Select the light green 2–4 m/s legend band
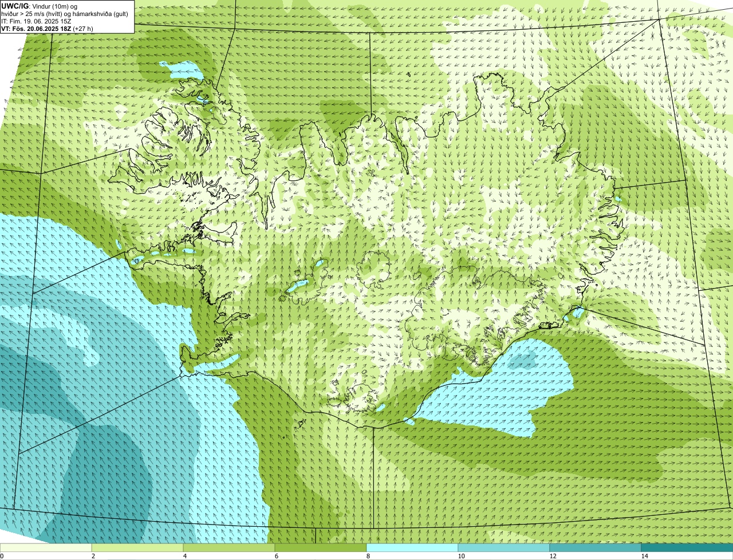Screen dimensions: 733x560 click(x=137, y=547)
